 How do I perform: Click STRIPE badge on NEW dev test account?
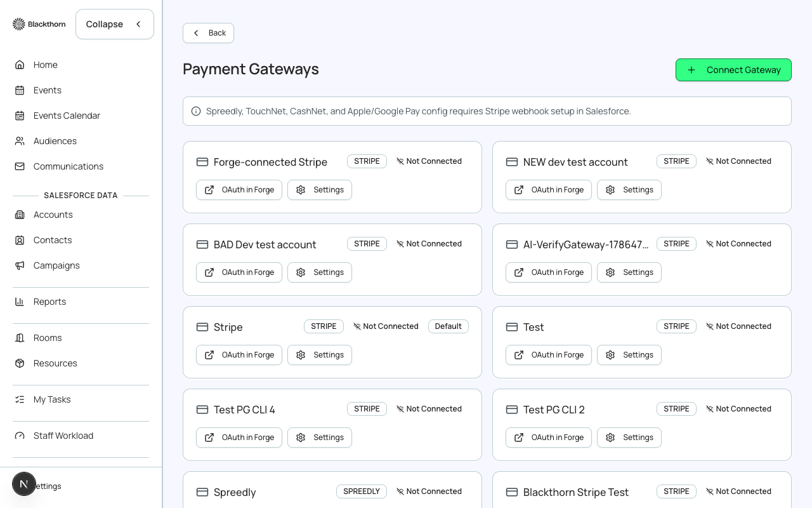click(x=676, y=161)
